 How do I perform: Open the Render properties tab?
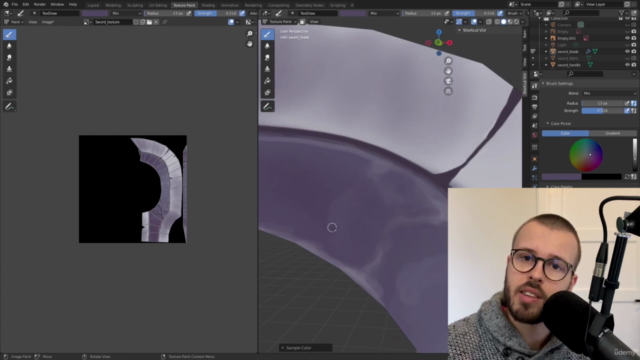pos(535,98)
